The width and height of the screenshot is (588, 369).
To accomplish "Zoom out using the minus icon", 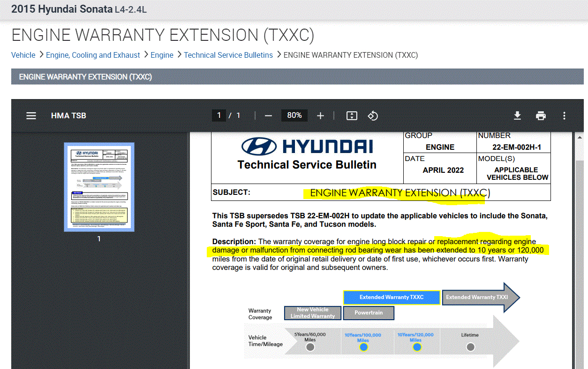I will tap(268, 115).
